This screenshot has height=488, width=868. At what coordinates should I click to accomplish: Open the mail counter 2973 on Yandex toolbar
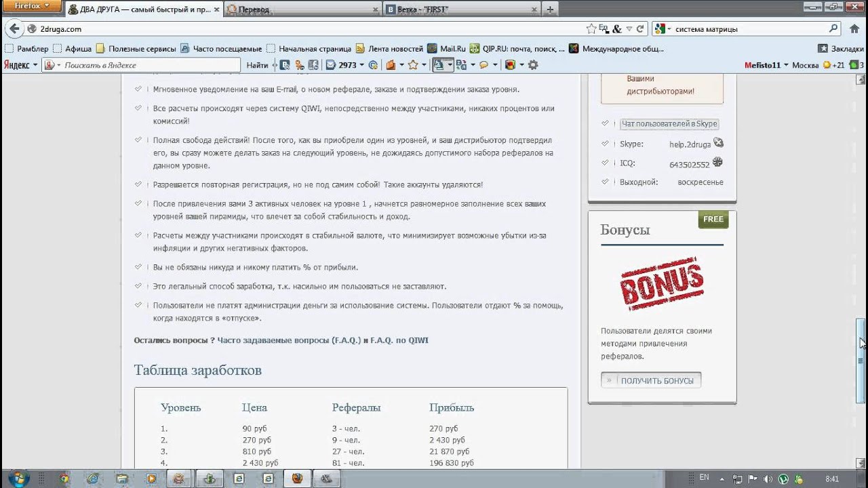coord(346,65)
